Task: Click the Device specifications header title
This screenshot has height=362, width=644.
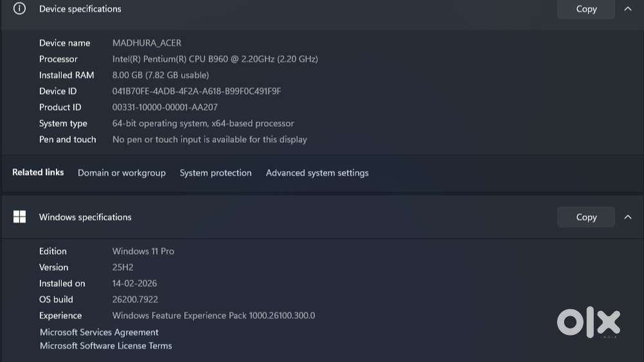Action: (x=80, y=9)
